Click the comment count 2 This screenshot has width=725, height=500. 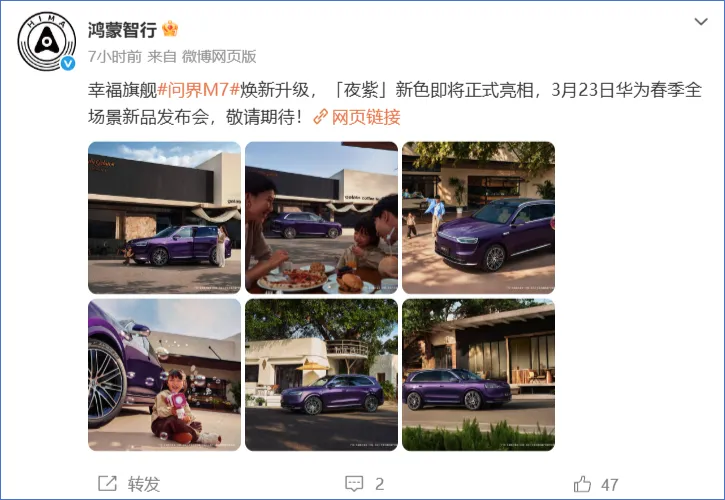[380, 484]
